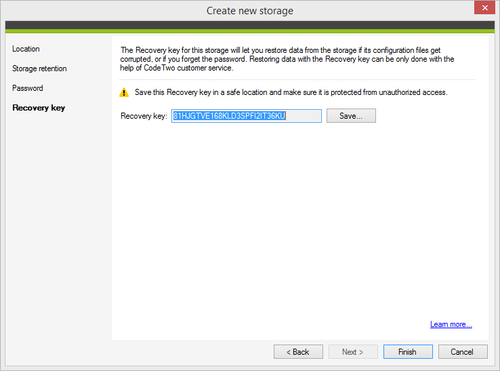Click the yellow warning triangle icon
Screen dimensions: 500x371
click(x=124, y=92)
